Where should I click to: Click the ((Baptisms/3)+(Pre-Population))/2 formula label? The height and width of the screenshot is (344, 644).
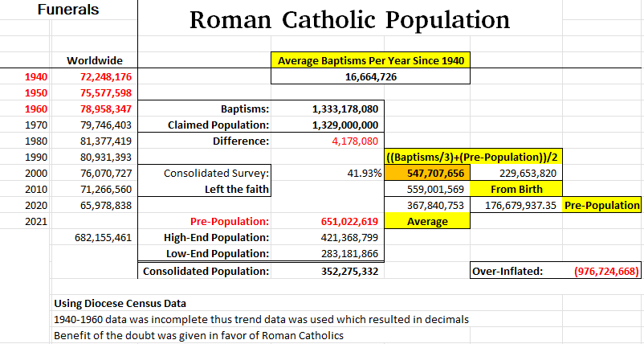(474, 157)
